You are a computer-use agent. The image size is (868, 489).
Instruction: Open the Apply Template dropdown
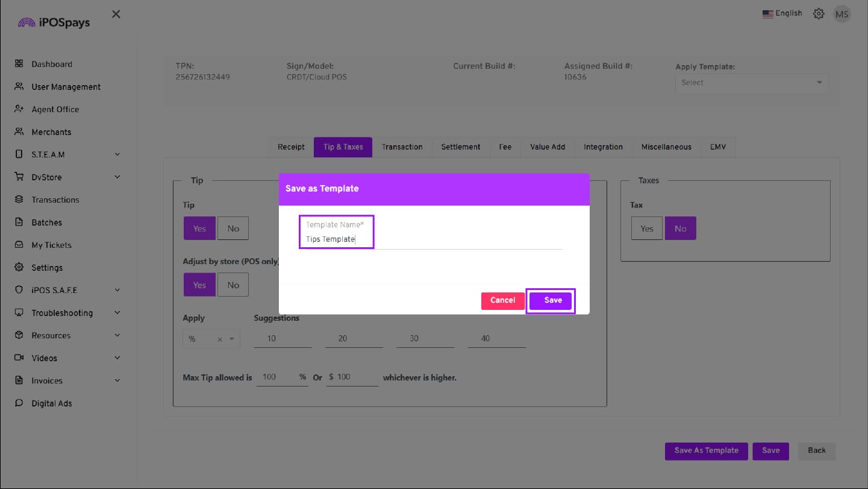pos(751,83)
